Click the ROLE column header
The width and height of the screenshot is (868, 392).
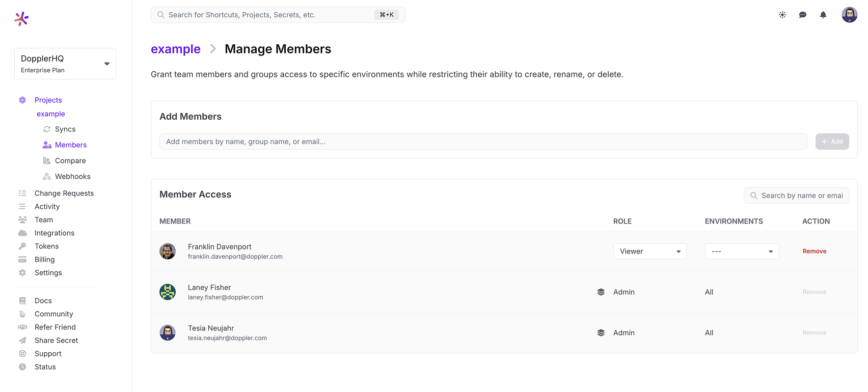622,221
